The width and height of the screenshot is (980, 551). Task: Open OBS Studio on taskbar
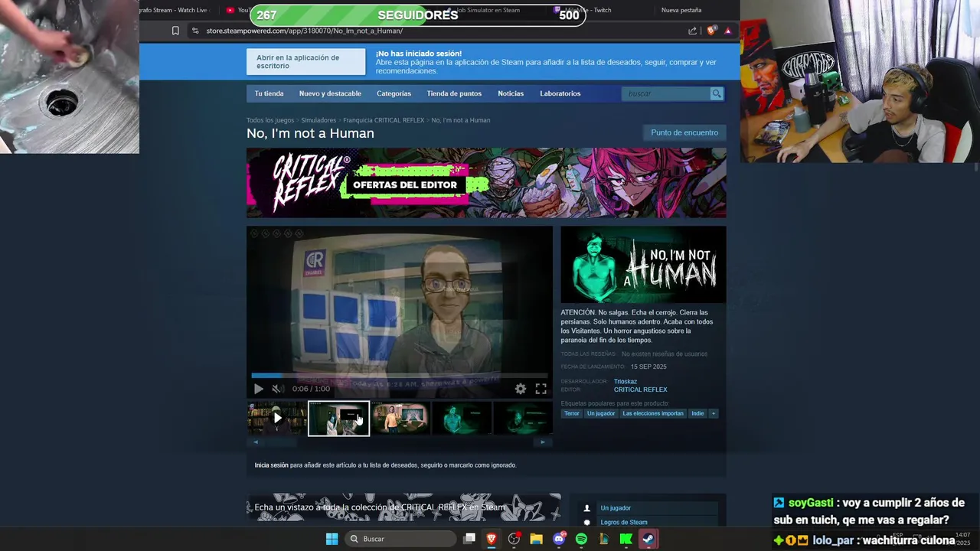(514, 539)
